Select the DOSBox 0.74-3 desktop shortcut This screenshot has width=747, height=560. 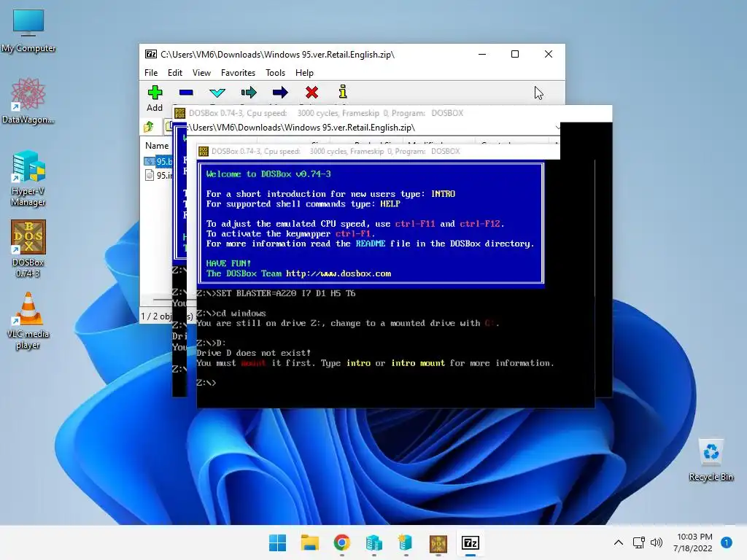(x=28, y=249)
